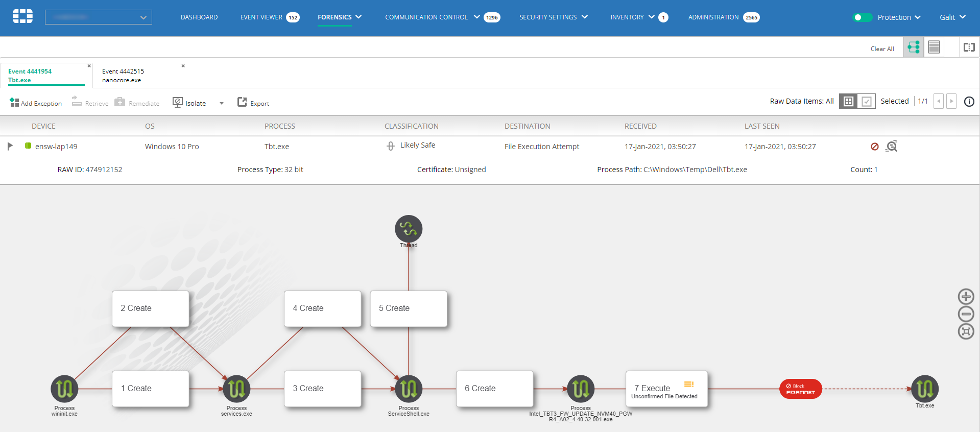Toggle the Protection switch
Screen dimensions: 980x432
(862, 17)
